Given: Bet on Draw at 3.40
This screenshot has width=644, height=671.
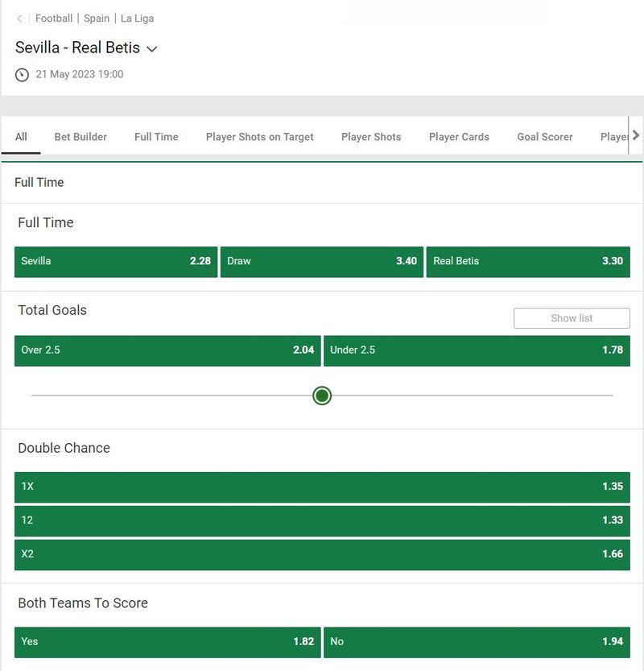Looking at the screenshot, I should [321, 262].
